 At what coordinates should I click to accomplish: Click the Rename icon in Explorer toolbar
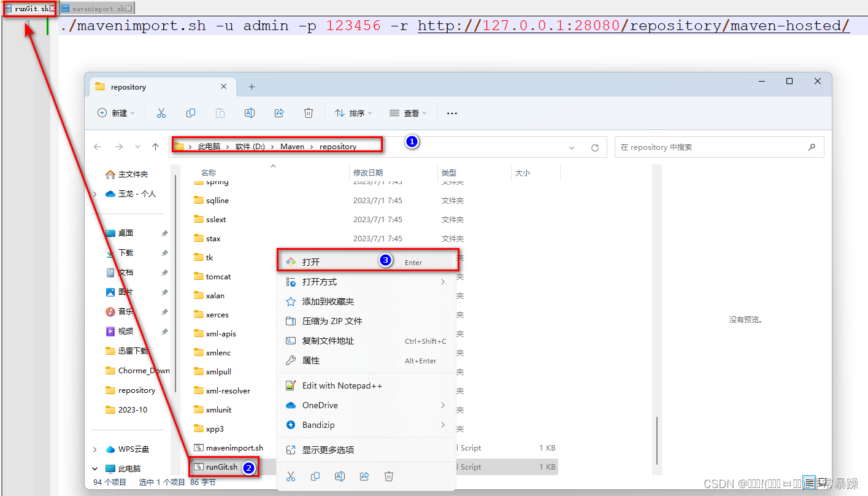click(250, 113)
